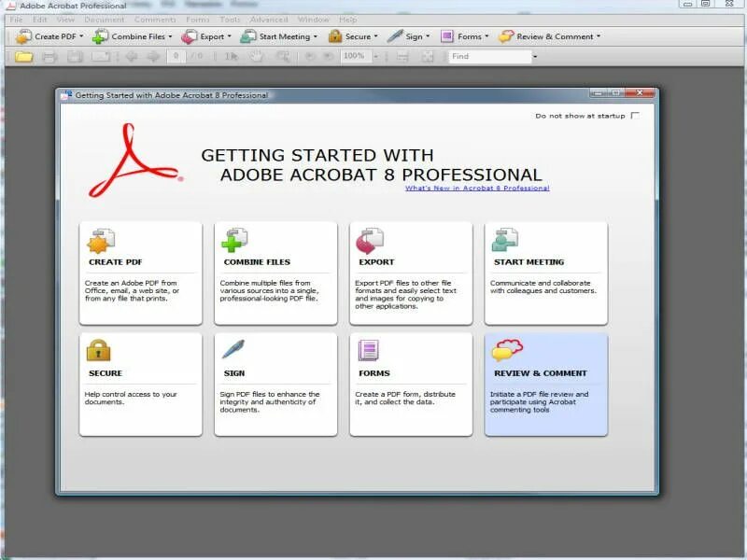Click the Create PDF toolbar icon
Image resolution: width=747 pixels, height=560 pixels.
pyautogui.click(x=23, y=36)
